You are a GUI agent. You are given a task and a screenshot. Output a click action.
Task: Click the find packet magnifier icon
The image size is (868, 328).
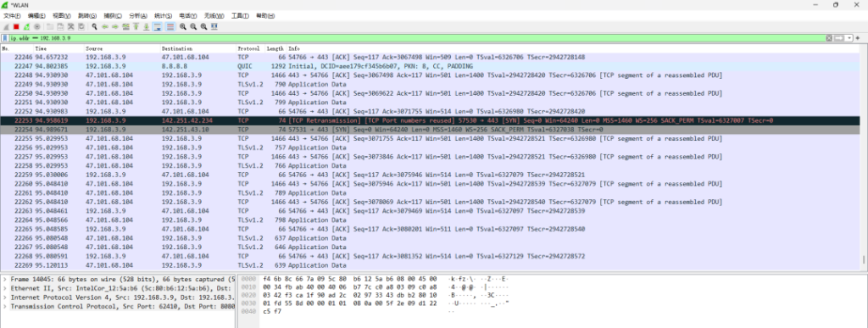tap(95, 26)
